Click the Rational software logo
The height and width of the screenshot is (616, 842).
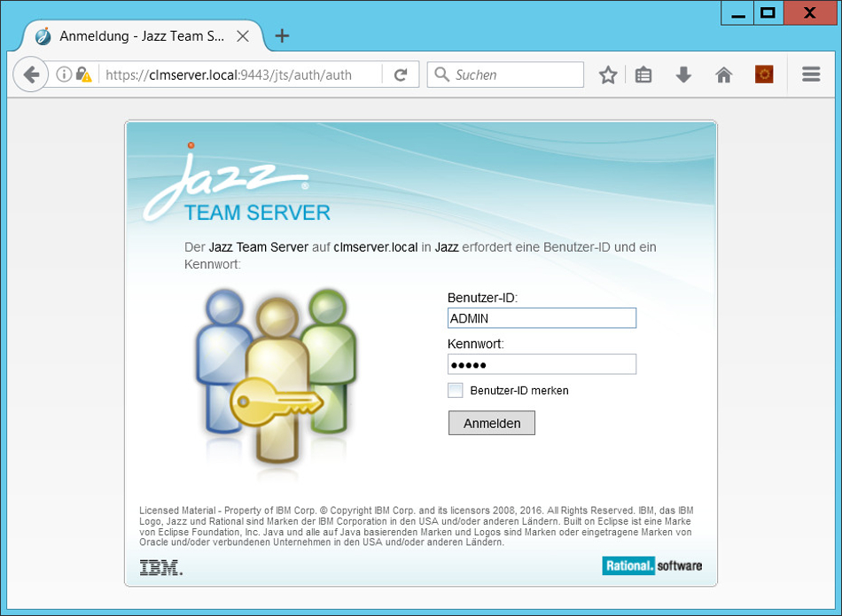[x=652, y=565]
